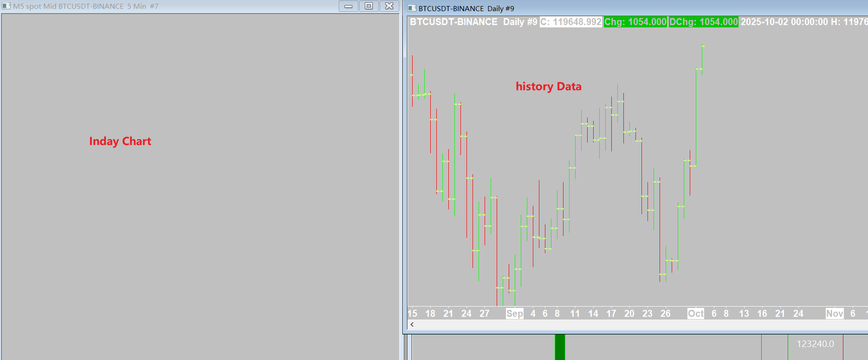The width and height of the screenshot is (868, 360).
Task: Click the 26 date label on the time axis
Action: coord(666,314)
